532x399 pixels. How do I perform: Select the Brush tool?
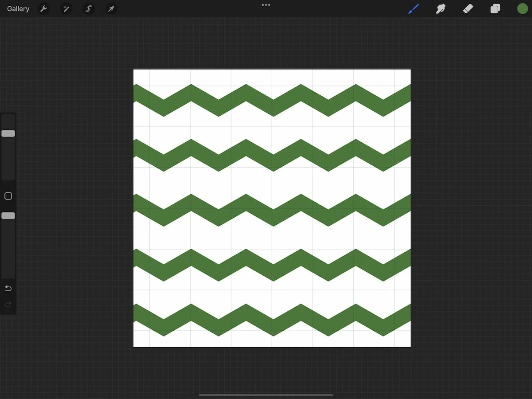(414, 9)
